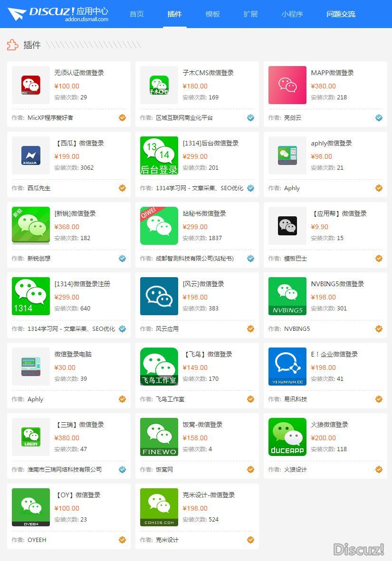Visit author OYEEH
Viewport: 392px width, 561px height.
37,540
